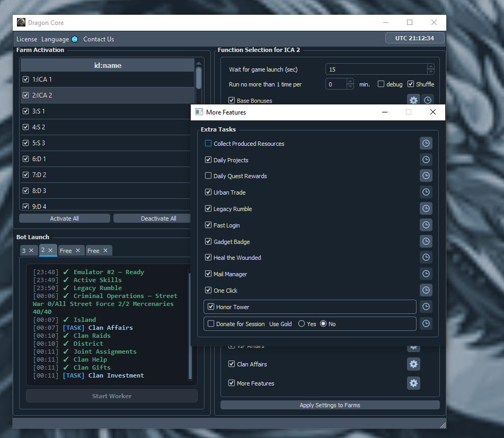The height and width of the screenshot is (438, 504).
Task: Open schedule clock for Daily Projects
Action: (426, 160)
